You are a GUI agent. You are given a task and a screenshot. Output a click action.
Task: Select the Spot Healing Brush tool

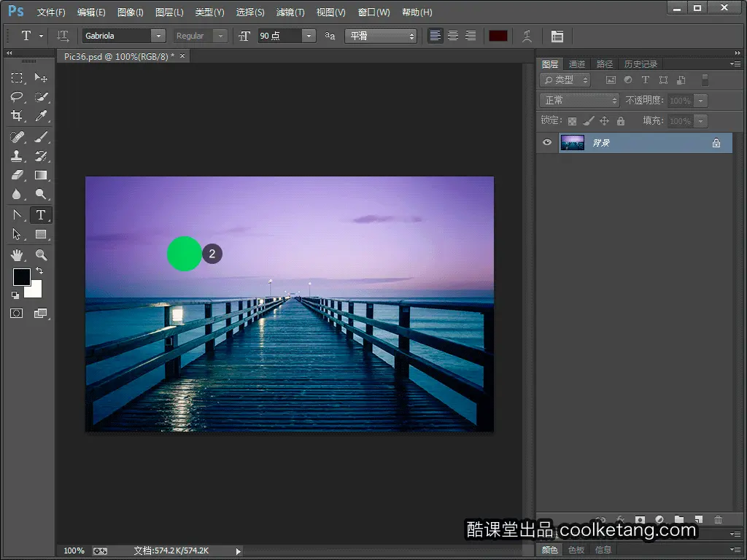[18, 137]
